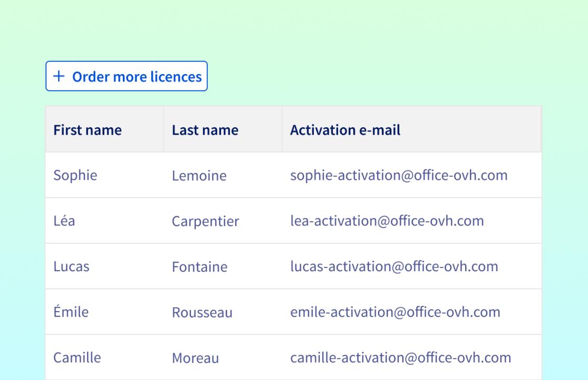
Task: Select the first name Sophie cell
Action: (x=75, y=175)
